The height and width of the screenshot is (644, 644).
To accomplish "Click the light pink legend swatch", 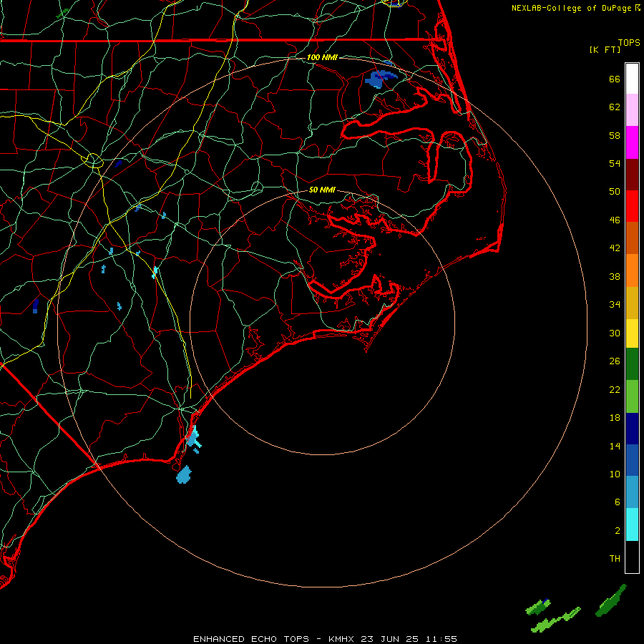I will click(x=632, y=109).
